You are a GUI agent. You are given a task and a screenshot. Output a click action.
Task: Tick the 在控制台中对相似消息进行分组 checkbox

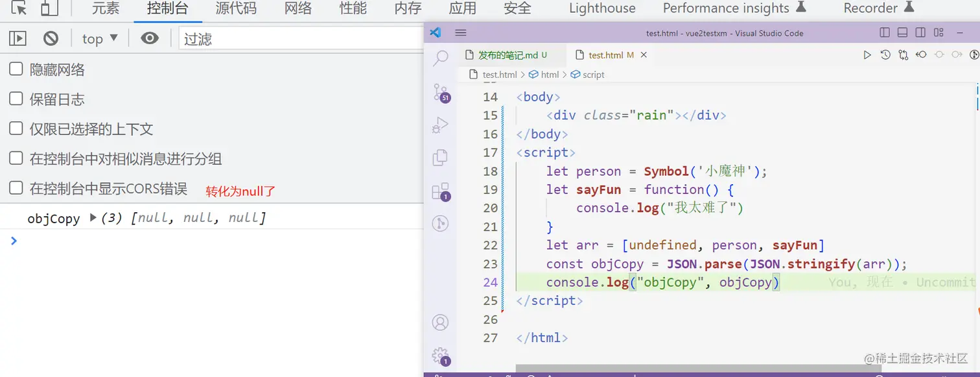pos(16,158)
